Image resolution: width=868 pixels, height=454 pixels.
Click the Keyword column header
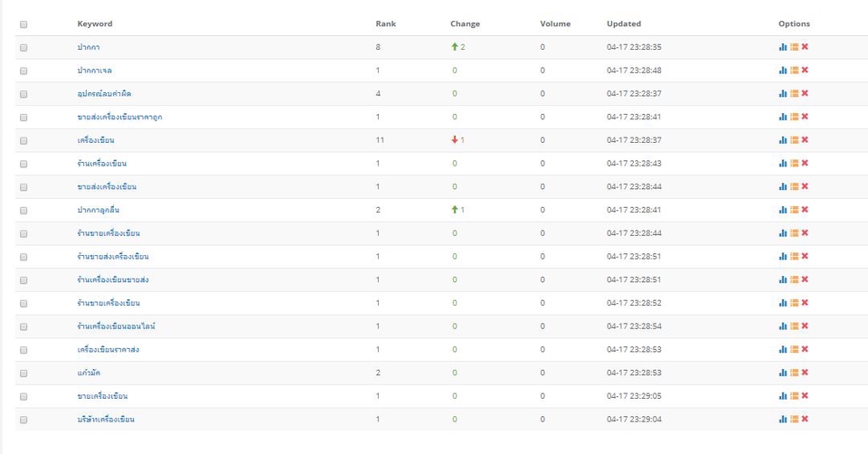pyautogui.click(x=95, y=24)
